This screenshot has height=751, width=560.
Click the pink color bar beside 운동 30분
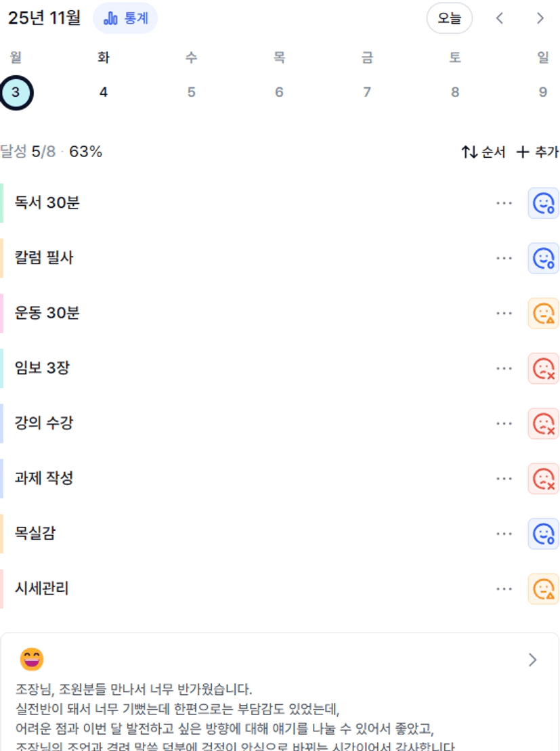[2, 313]
